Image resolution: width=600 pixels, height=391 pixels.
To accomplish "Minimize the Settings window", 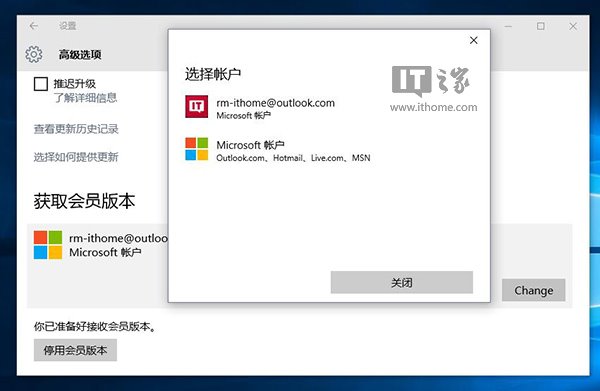I will point(508,26).
